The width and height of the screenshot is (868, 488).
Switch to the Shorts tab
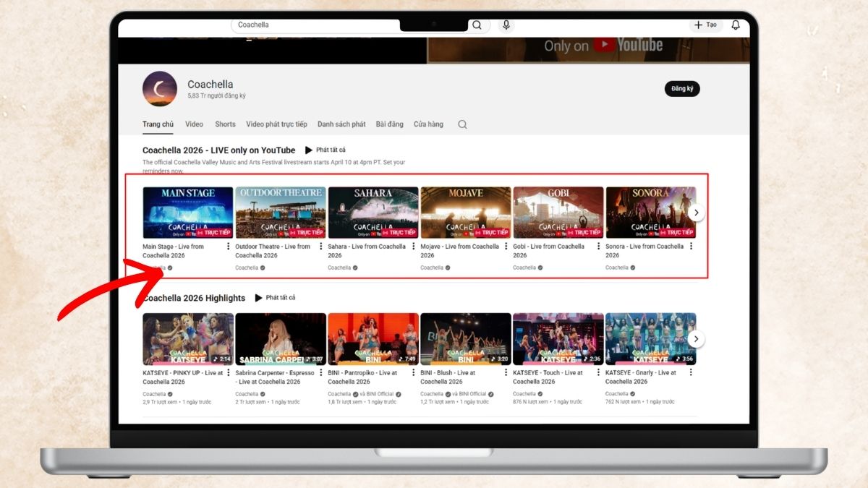225,124
